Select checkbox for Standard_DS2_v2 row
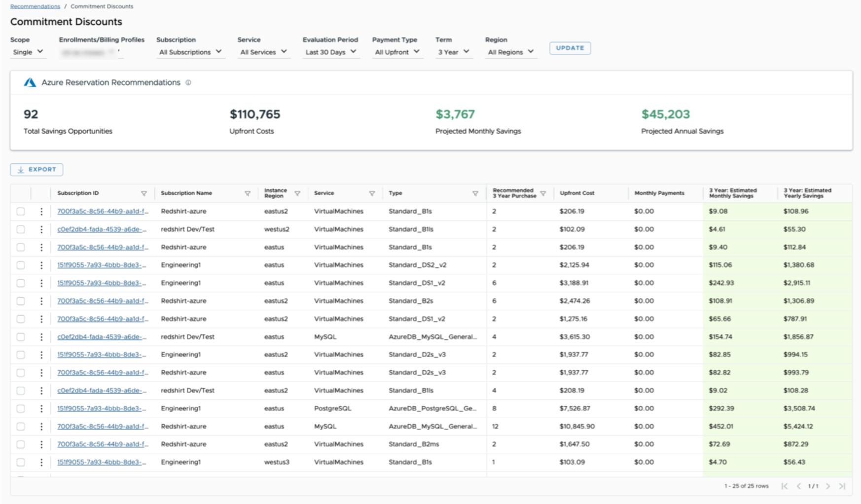The width and height of the screenshot is (861, 504). [21, 265]
